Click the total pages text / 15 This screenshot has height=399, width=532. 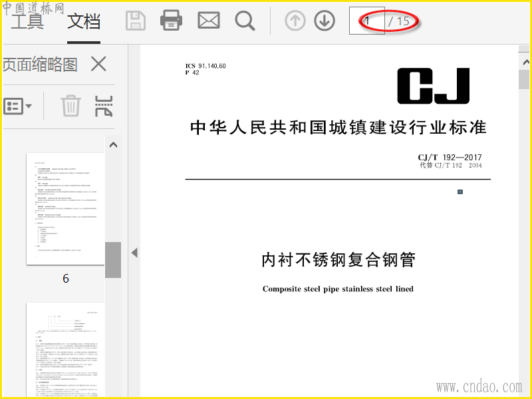tap(399, 21)
